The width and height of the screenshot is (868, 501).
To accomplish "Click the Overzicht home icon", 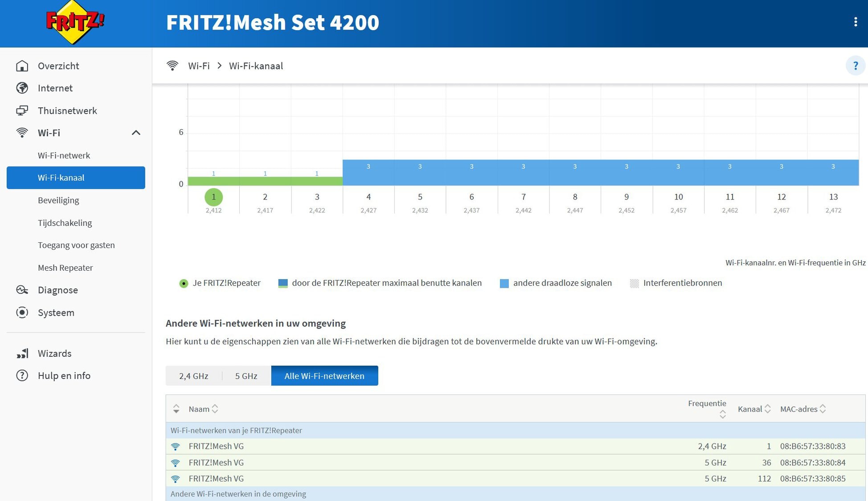I will [22, 66].
